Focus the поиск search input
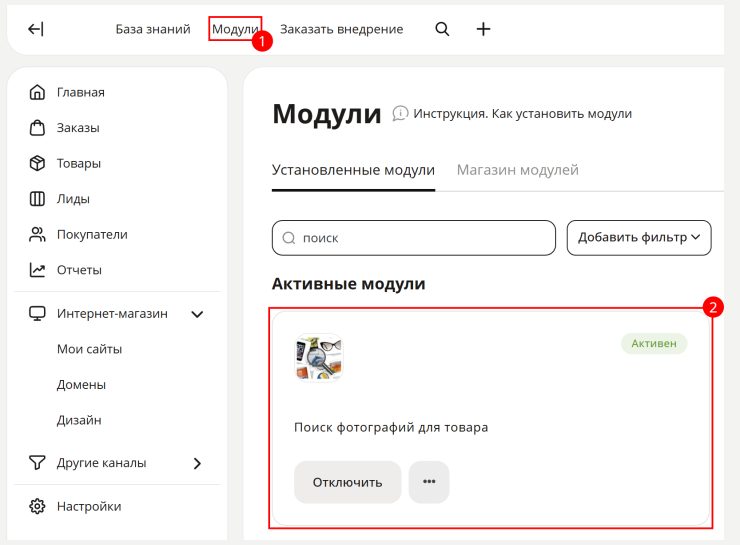Screen dimensions: 740x545 coord(414,238)
